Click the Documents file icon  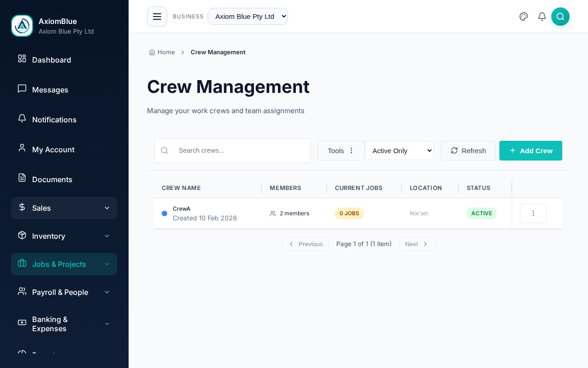point(22,178)
